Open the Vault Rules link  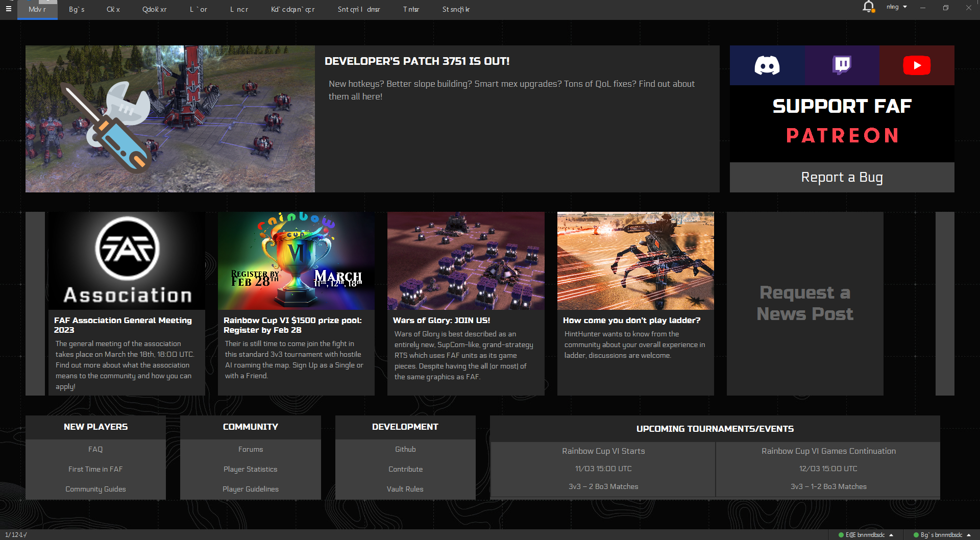(x=405, y=489)
